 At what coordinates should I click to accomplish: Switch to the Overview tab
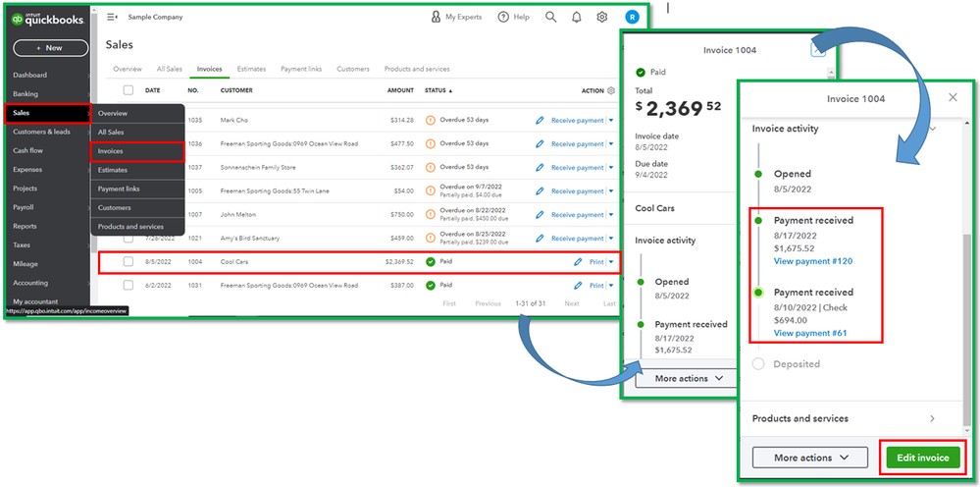tap(128, 69)
